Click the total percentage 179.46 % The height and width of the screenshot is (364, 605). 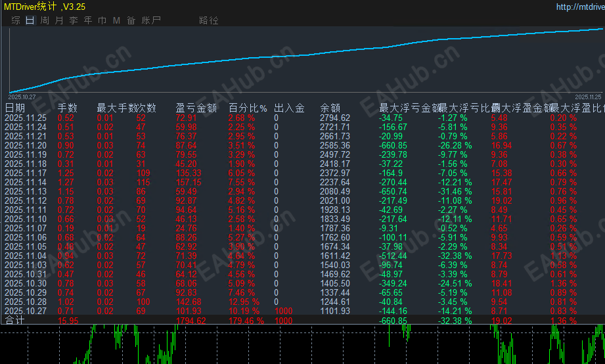point(246,321)
